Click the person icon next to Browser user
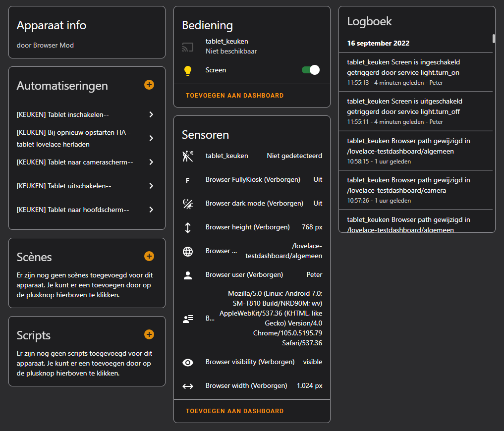Viewport: 504px width, 431px height. click(x=188, y=274)
